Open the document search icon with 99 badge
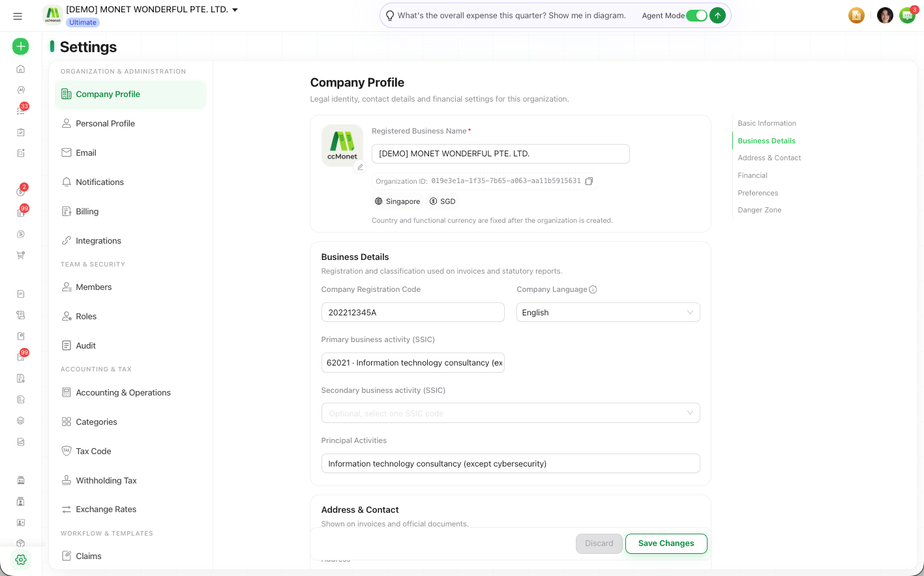Viewport: 924px width, 576px height. pyautogui.click(x=21, y=357)
